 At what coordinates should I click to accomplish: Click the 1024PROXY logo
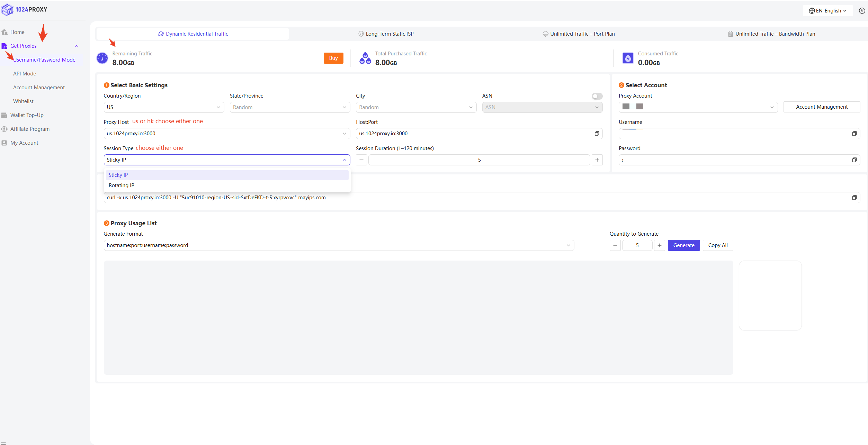[x=24, y=10]
